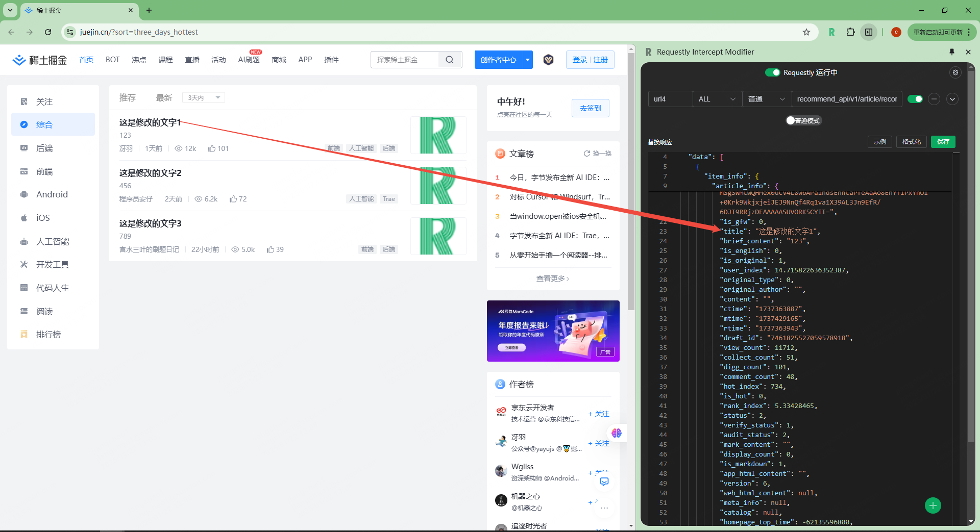Disable the Requestly 运行中 toggle
Image resolution: width=980 pixels, height=532 pixels.
773,72
